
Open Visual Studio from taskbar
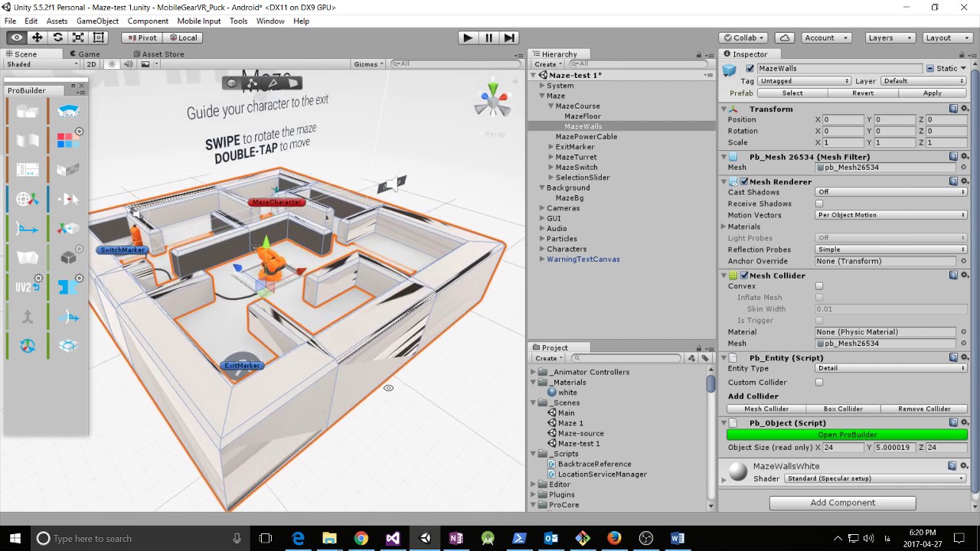(x=393, y=538)
